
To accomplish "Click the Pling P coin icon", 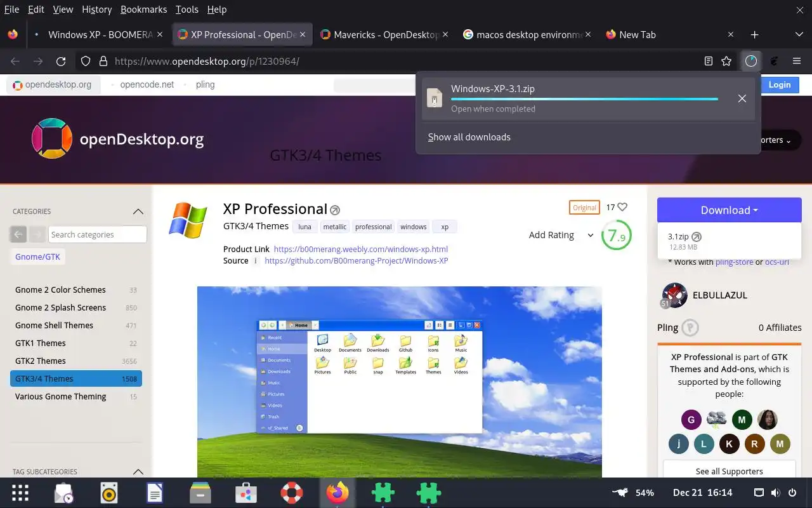I will click(x=690, y=328).
